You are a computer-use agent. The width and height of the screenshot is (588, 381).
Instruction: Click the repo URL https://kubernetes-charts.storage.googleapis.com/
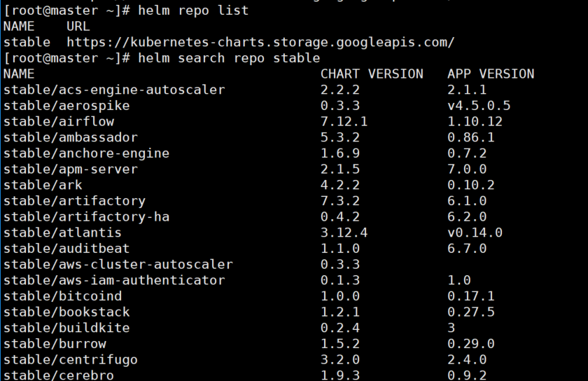tap(260, 43)
